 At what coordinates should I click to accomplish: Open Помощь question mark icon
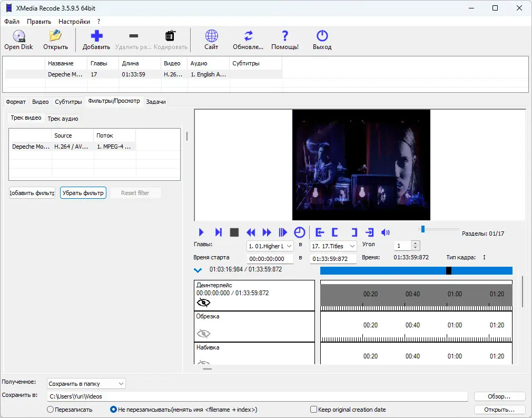pyautogui.click(x=285, y=36)
